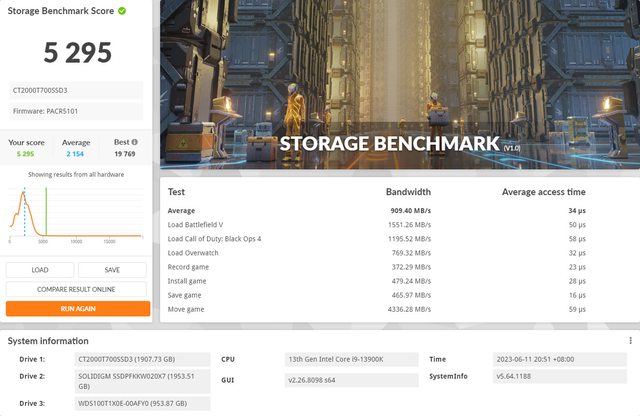Click the Load Battlefield V test row
The image size is (640, 416).
point(399,225)
